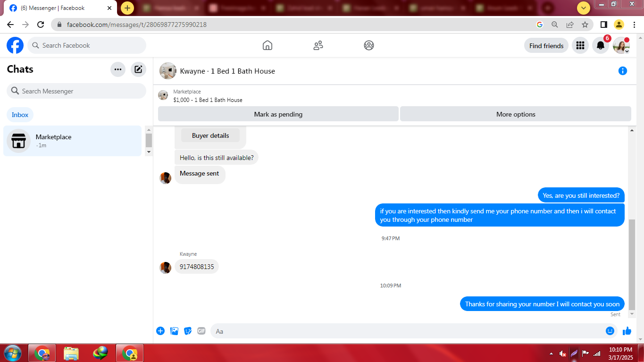Open more actions plus icon in composer

(x=160, y=331)
